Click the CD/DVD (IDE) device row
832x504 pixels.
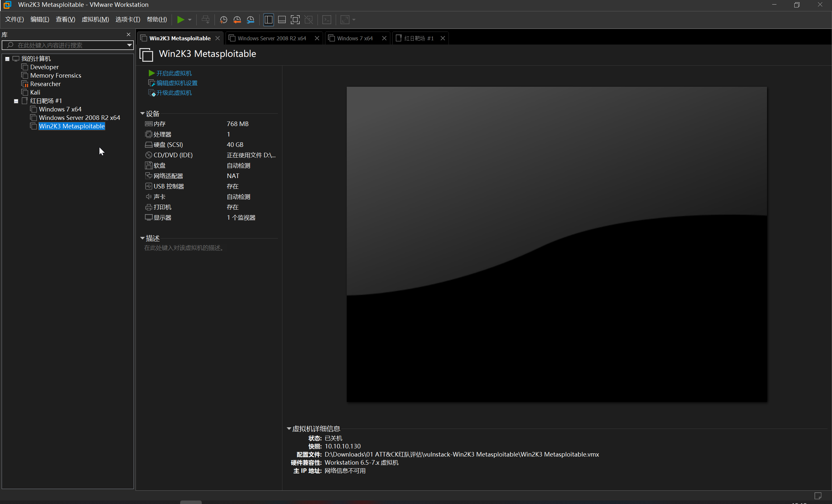click(210, 155)
